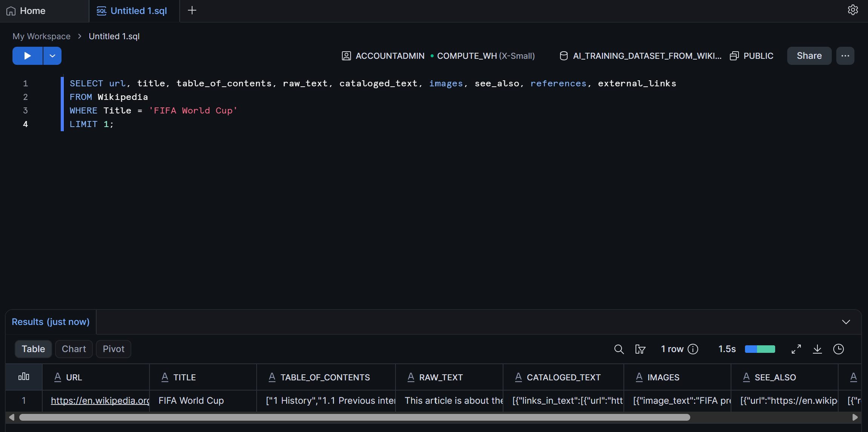Viewport: 868px width, 432px height.
Task: Run the SQL query with play button
Action: (x=27, y=56)
